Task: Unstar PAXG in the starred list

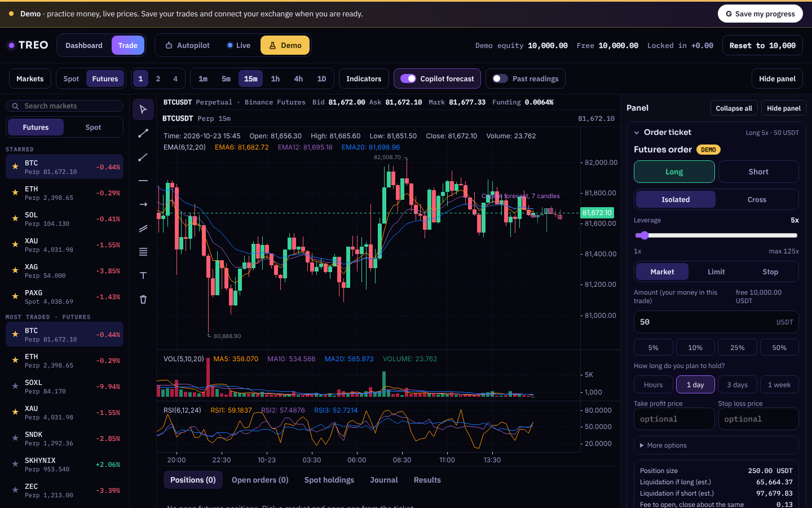Action: point(15,297)
